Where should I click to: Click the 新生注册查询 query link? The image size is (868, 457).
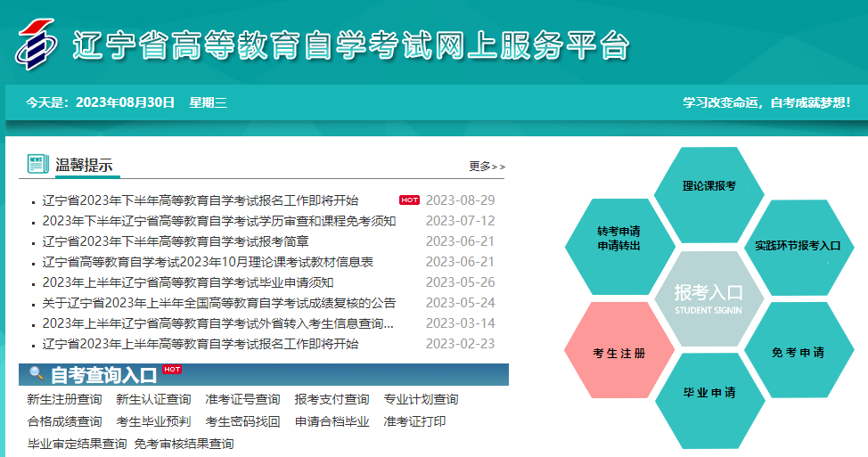[x=64, y=399]
